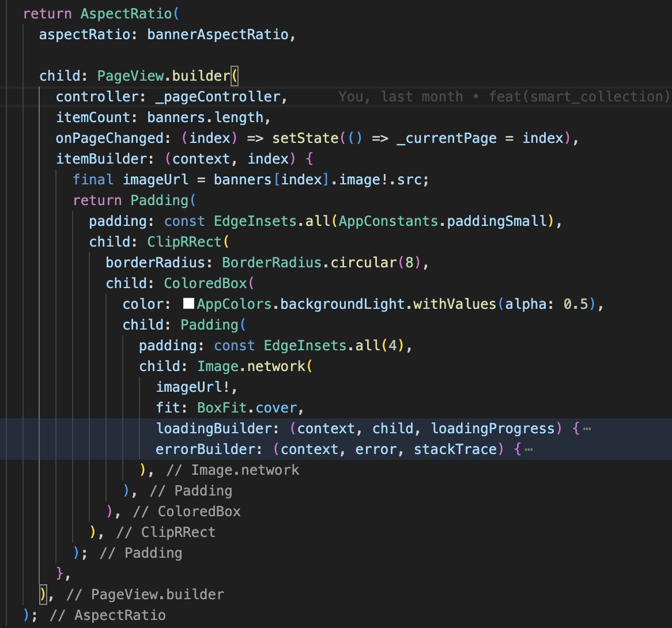Click 'EdgeInsets' in 'EdgeInsets.all(4)'
The height and width of the screenshot is (628, 672).
click(x=305, y=346)
